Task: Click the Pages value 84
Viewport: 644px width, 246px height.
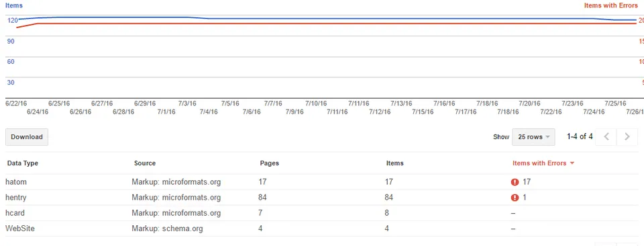Action: coord(262,198)
